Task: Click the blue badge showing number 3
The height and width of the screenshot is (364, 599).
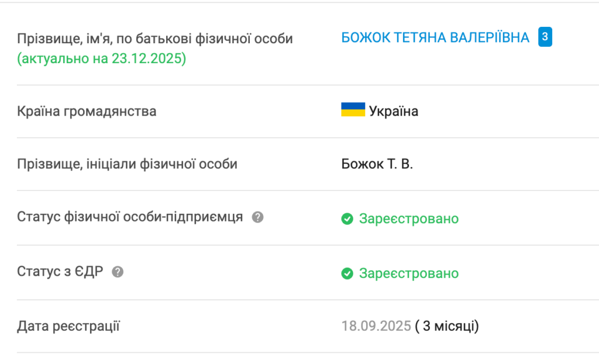Action: [x=545, y=37]
